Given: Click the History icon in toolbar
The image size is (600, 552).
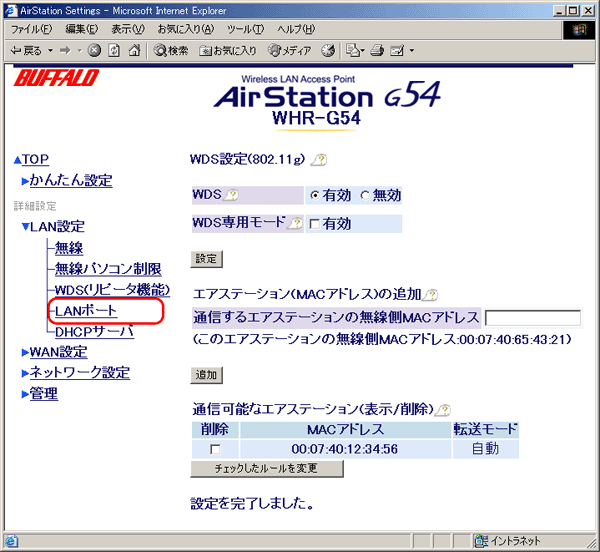Looking at the screenshot, I should [x=328, y=50].
